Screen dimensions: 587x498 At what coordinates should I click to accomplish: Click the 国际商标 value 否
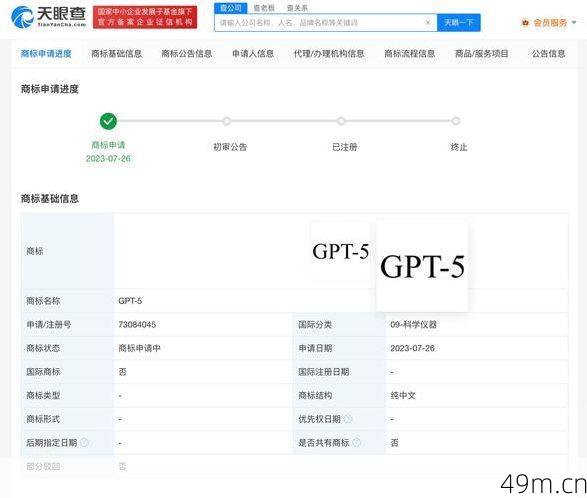pos(122,372)
